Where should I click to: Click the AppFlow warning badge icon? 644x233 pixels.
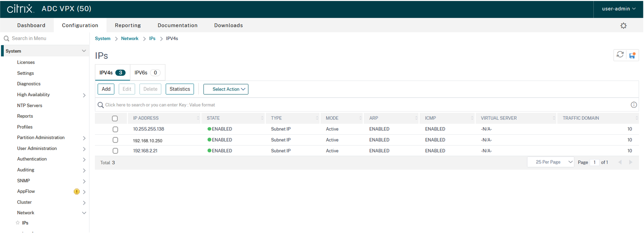(x=77, y=192)
